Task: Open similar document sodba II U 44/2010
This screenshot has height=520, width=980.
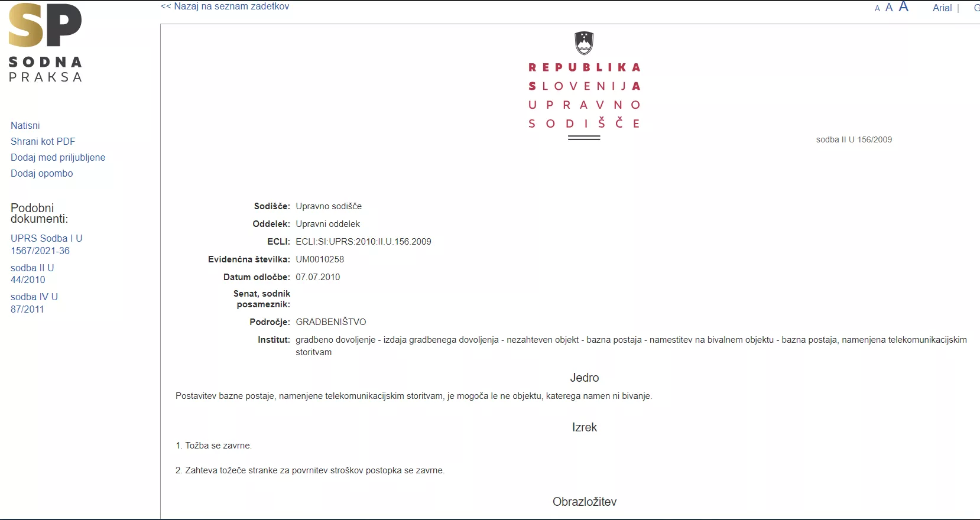Action: [x=32, y=274]
